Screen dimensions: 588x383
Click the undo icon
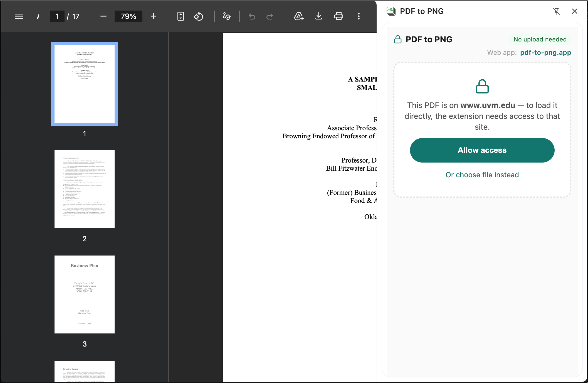point(252,16)
